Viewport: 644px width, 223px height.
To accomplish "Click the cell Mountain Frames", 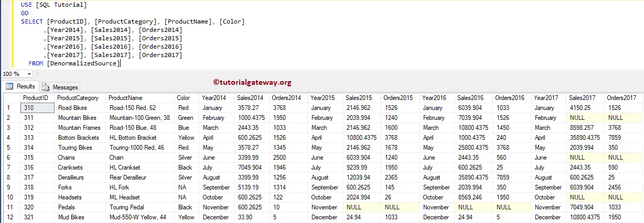I will (81, 128).
